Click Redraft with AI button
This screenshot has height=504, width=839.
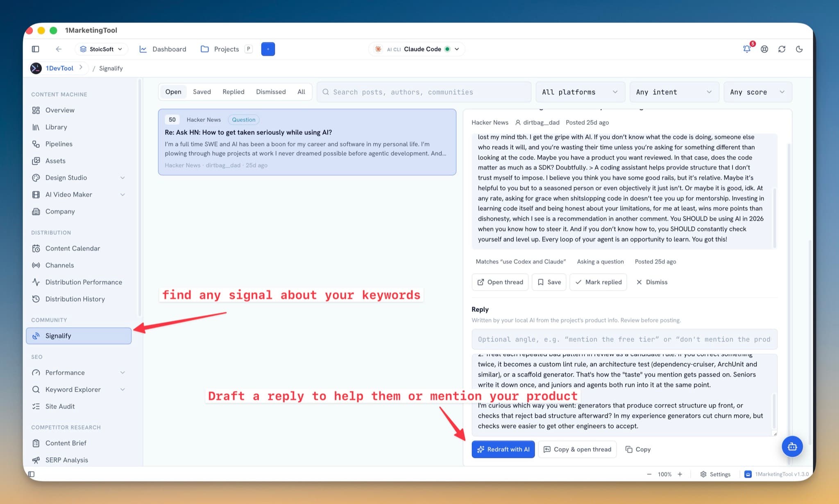coord(503,449)
